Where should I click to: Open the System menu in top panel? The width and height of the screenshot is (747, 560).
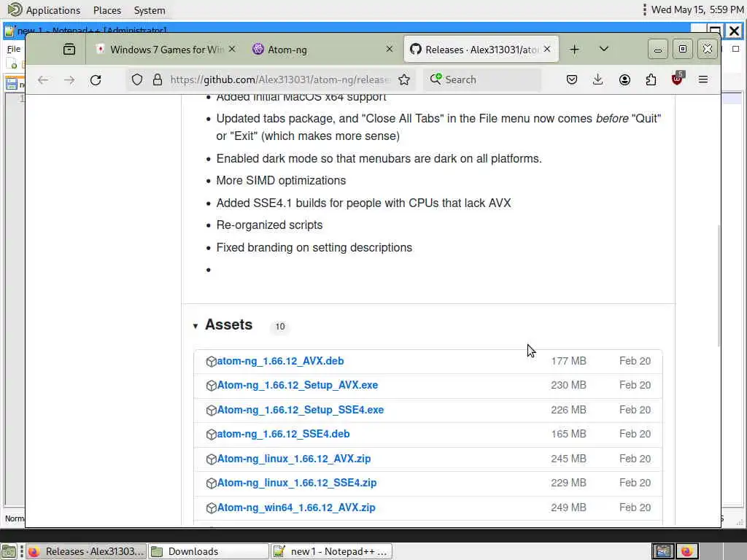(x=150, y=10)
